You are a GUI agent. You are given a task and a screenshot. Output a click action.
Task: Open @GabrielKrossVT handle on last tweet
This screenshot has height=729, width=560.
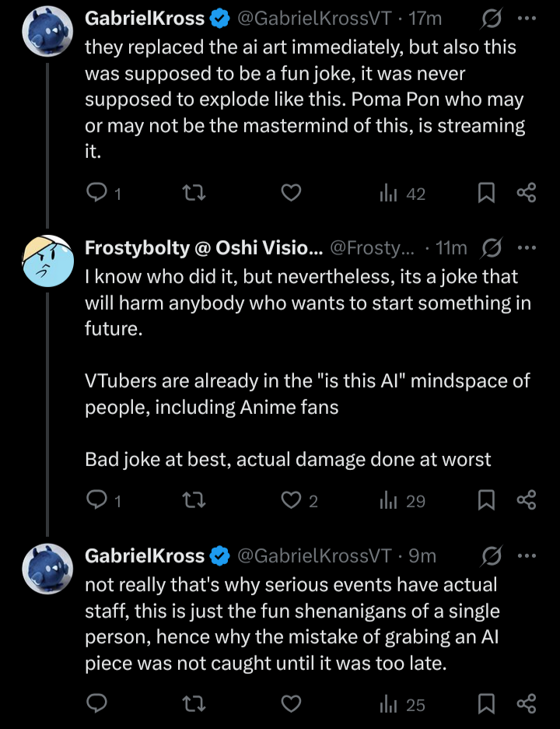313,556
